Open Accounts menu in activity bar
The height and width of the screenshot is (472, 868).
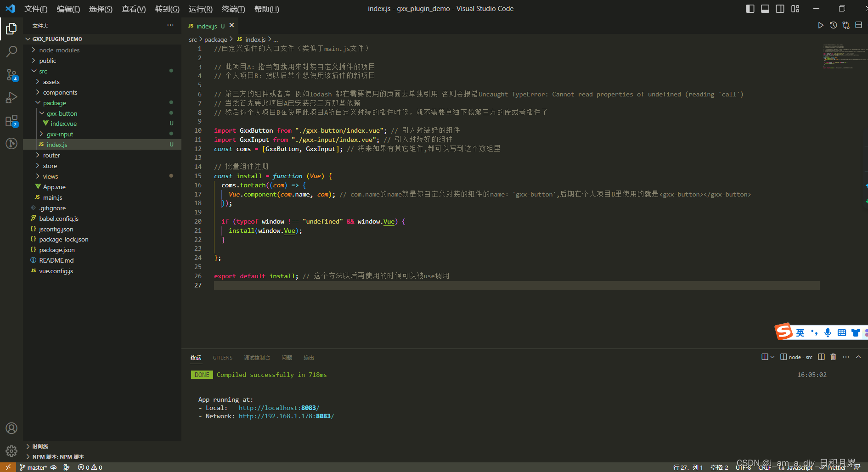click(x=11, y=428)
